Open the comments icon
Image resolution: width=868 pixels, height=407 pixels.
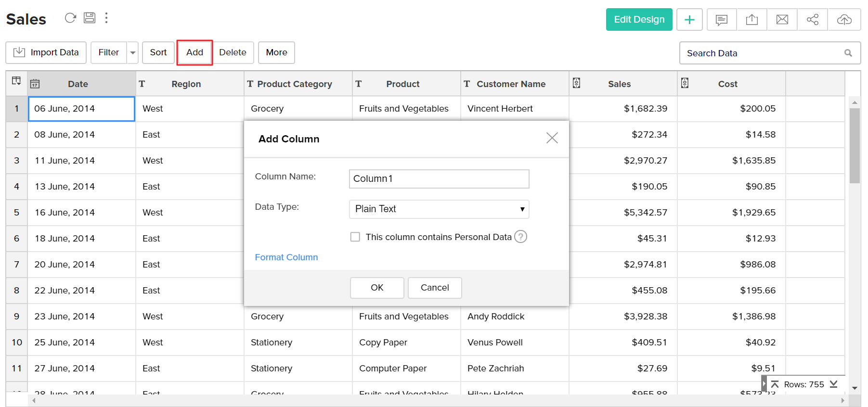point(721,20)
